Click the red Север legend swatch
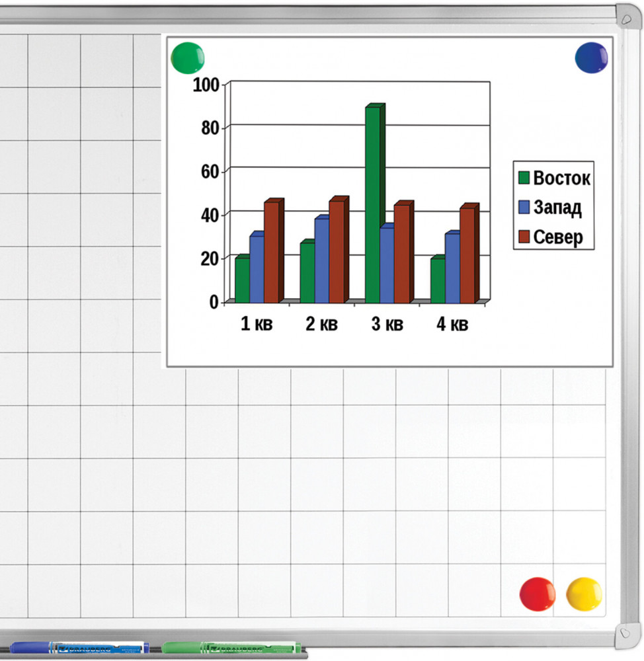Image resolution: width=644 pixels, height=661 pixels. (x=524, y=237)
